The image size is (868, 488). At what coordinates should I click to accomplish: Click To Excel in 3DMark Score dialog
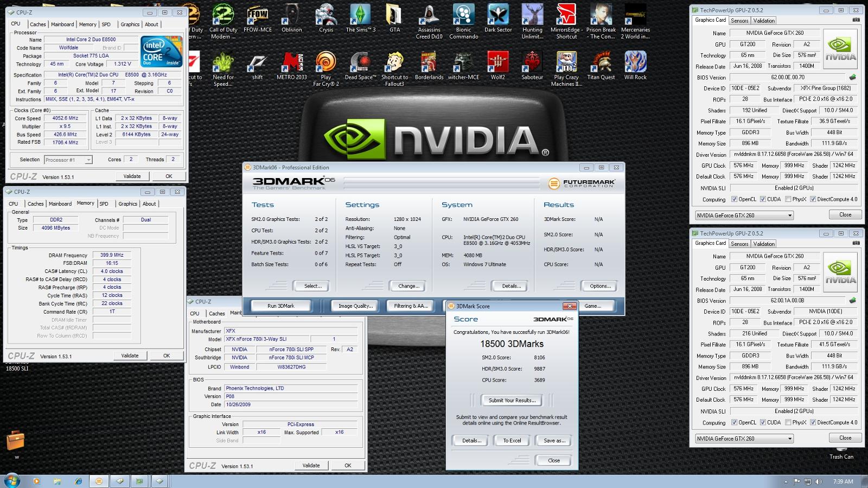tap(512, 441)
